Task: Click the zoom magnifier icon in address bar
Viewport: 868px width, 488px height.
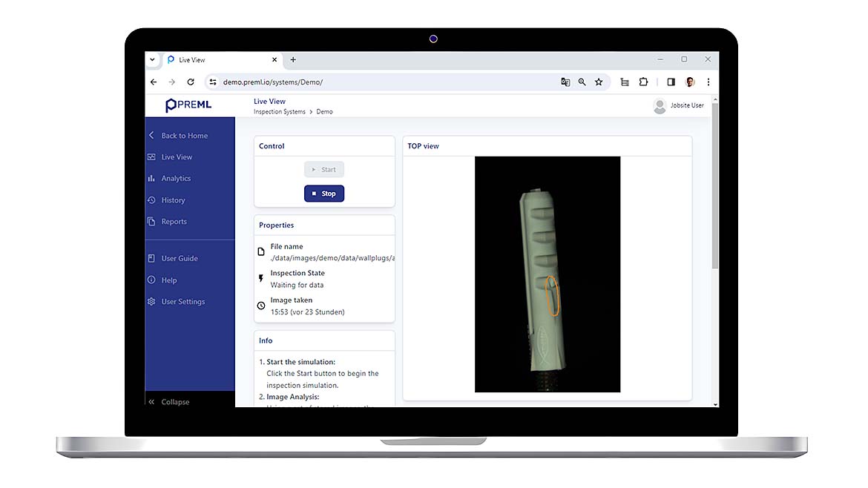Action: [582, 82]
